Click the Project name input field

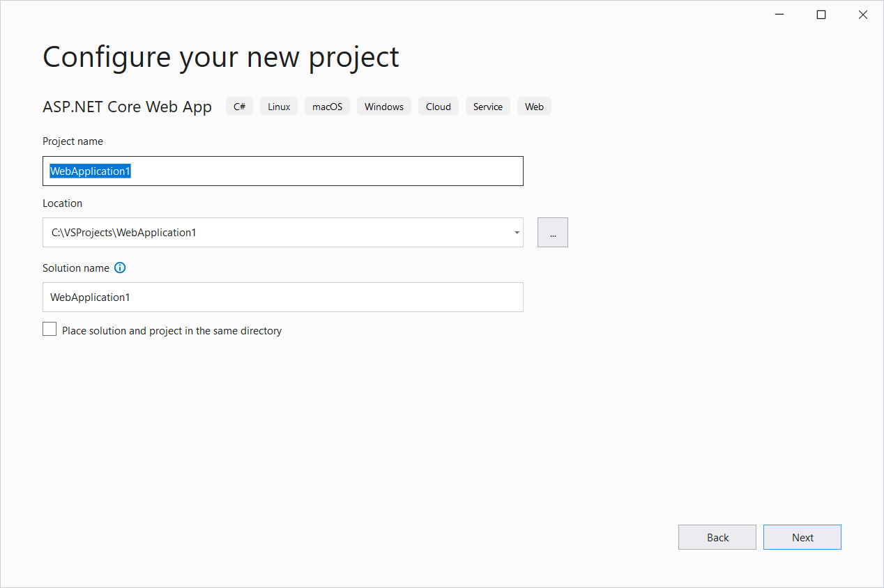pyautogui.click(x=283, y=171)
